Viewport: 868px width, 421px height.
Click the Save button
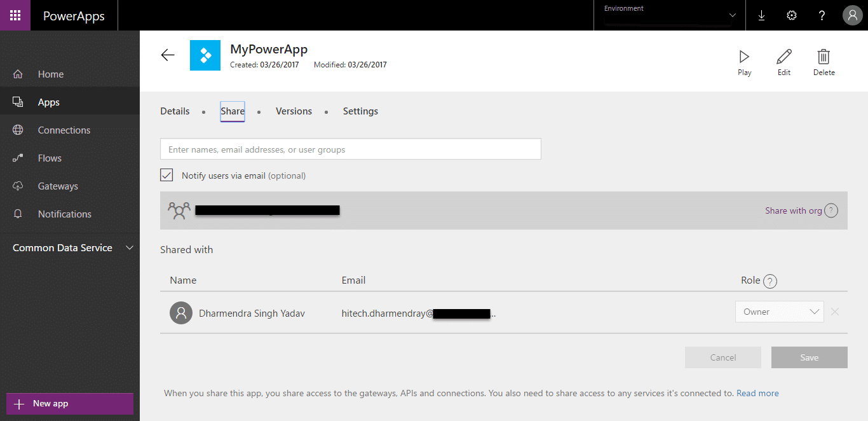810,357
